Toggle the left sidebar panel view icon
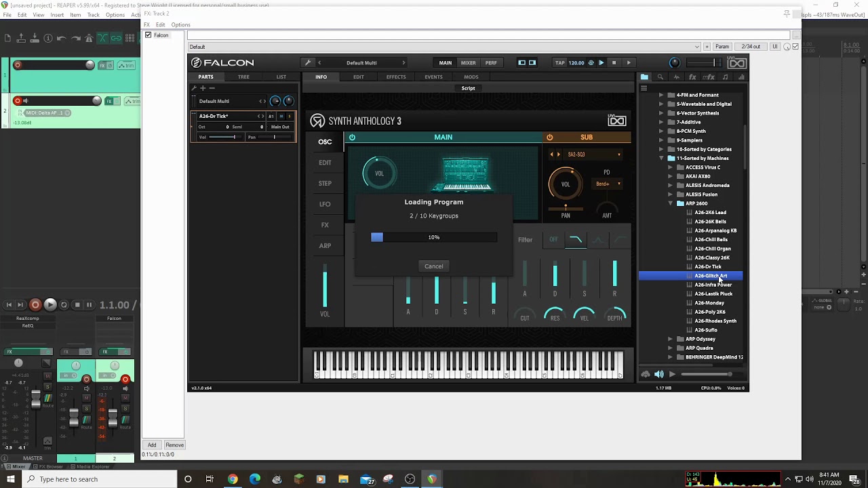This screenshot has height=488, width=868. (521, 63)
